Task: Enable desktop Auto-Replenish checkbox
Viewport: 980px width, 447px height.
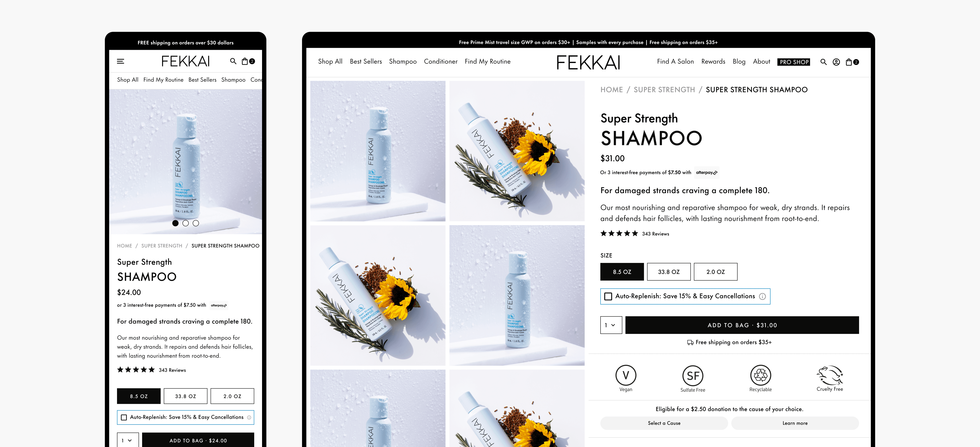Action: 608,296
